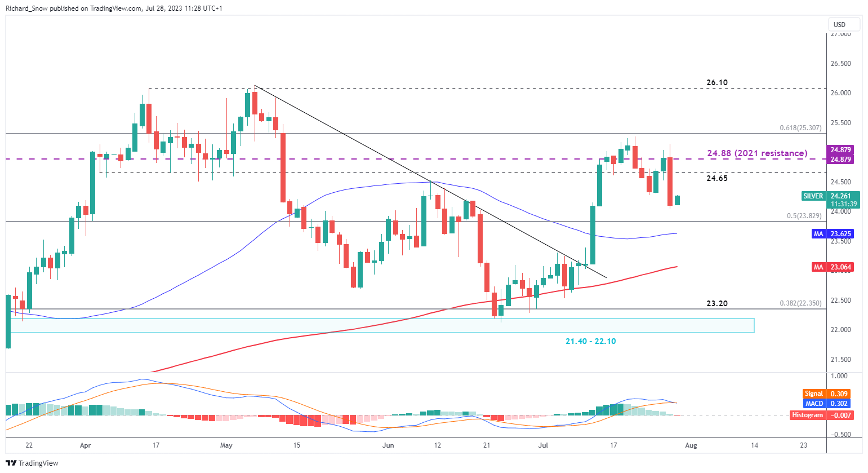Click the 0.618(25.307) Fibonacci label
This screenshot has height=473, width=868.
coord(800,128)
